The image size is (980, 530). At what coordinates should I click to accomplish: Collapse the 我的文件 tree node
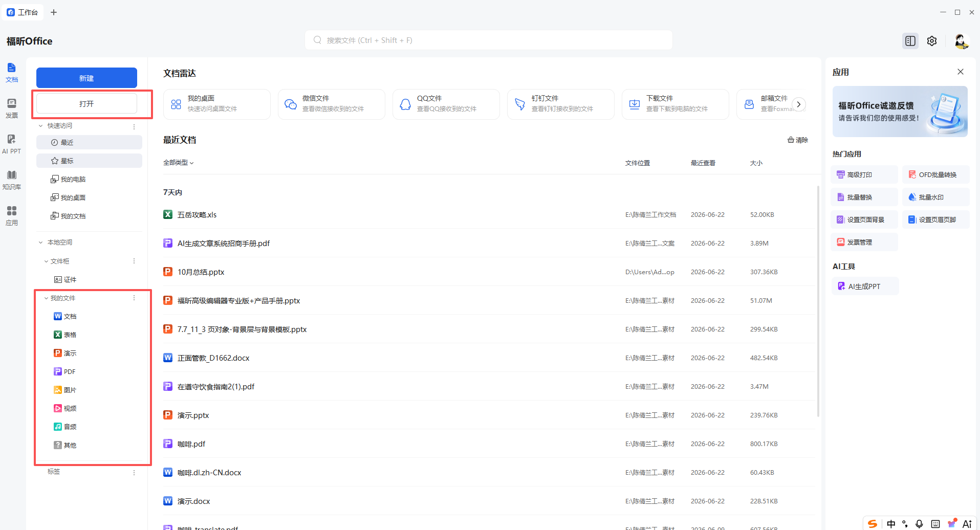coord(46,298)
